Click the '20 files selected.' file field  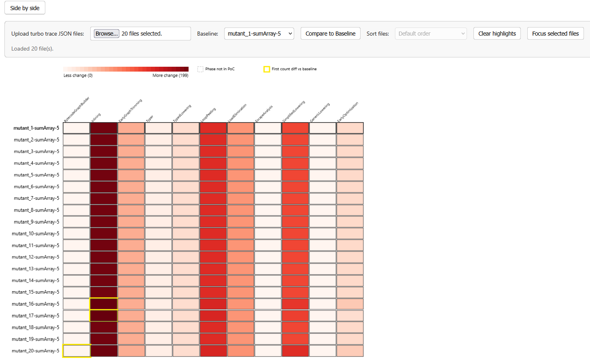[x=140, y=34]
